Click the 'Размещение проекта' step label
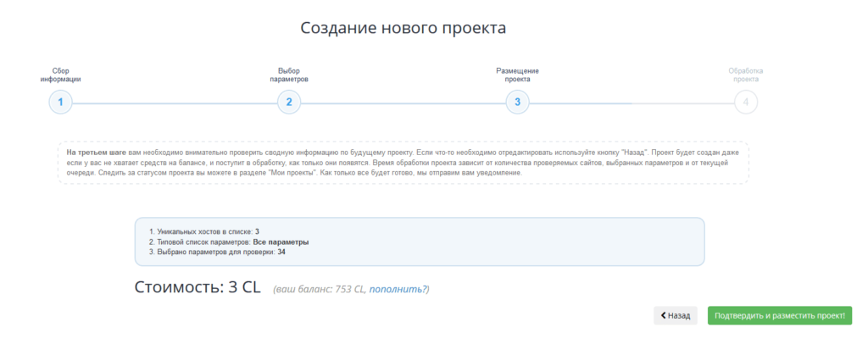 click(x=517, y=75)
